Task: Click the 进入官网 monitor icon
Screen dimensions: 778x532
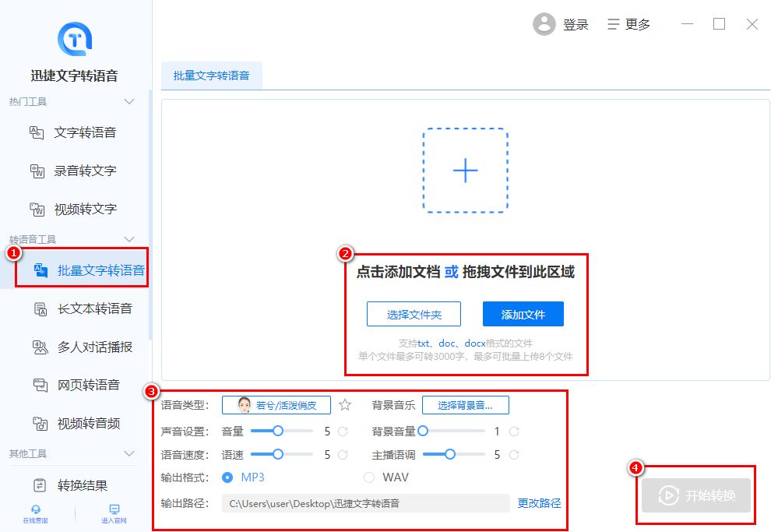Action: point(114,509)
